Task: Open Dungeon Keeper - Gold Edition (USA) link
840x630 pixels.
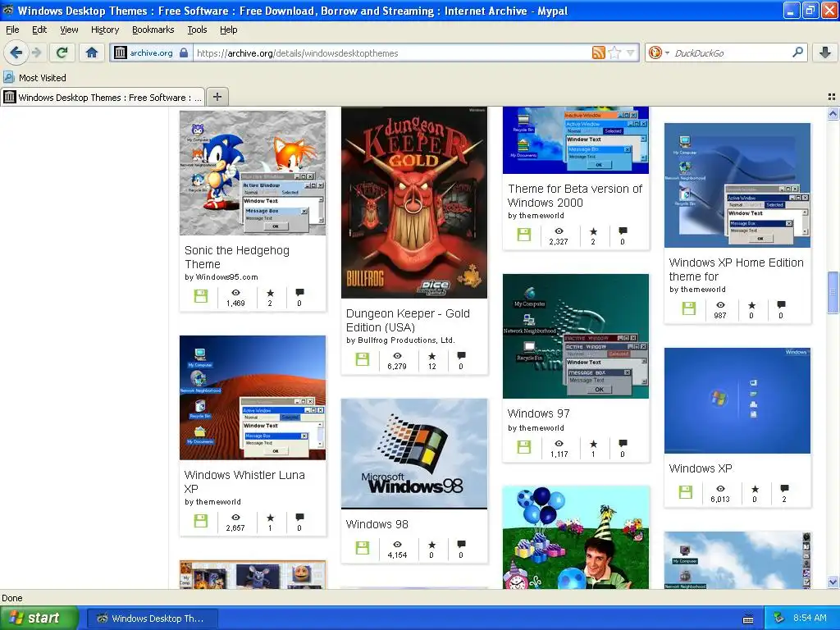Action: [408, 321]
